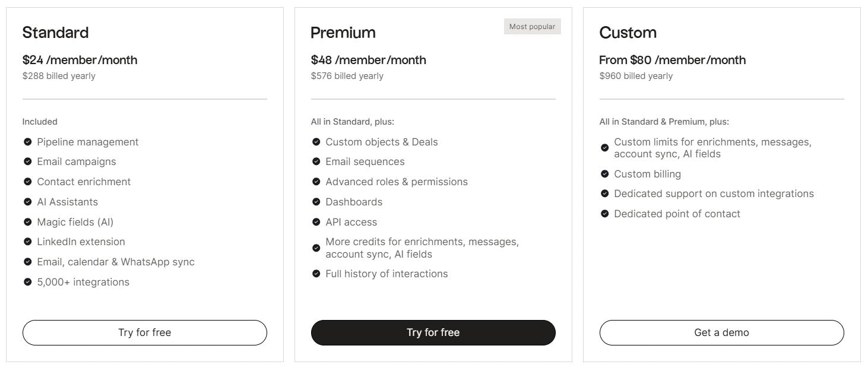868x371 pixels.
Task: Click Dedicated support on custom integrations text
Action: tap(714, 194)
